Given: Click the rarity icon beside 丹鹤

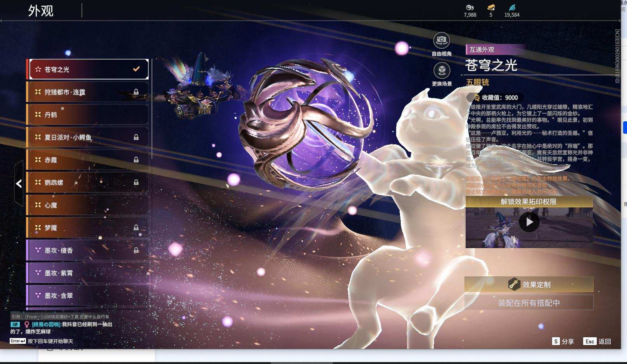Looking at the screenshot, I should (38, 114).
